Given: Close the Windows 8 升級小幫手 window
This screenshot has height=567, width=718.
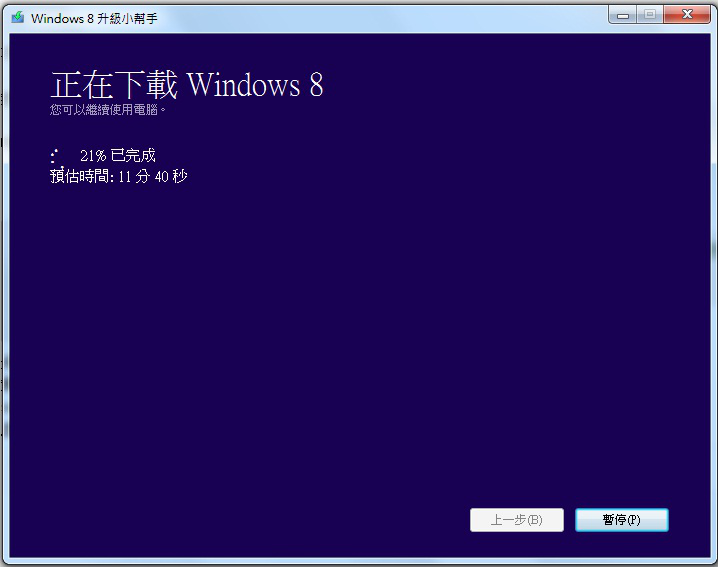Looking at the screenshot, I should [687, 15].
